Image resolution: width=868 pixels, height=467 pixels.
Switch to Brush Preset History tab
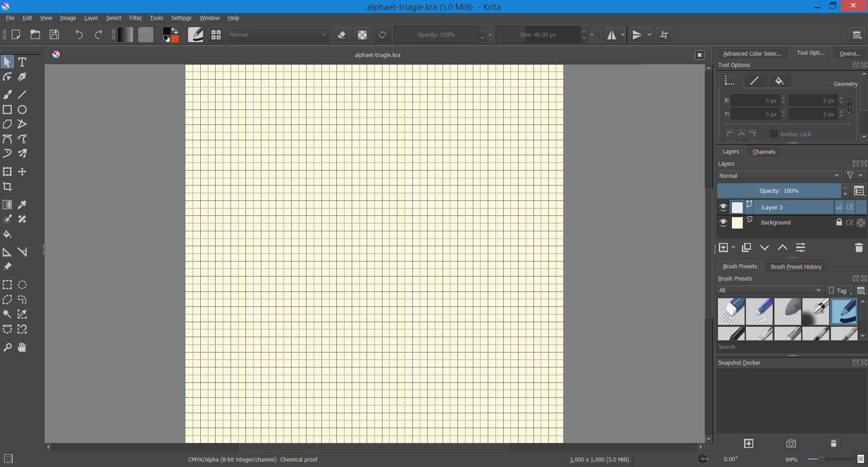[796, 267]
